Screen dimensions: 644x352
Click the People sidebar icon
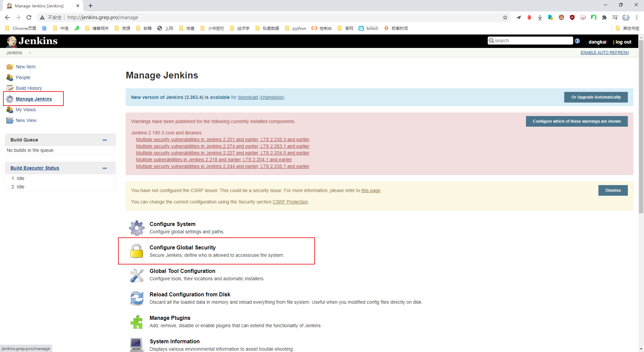[x=10, y=77]
